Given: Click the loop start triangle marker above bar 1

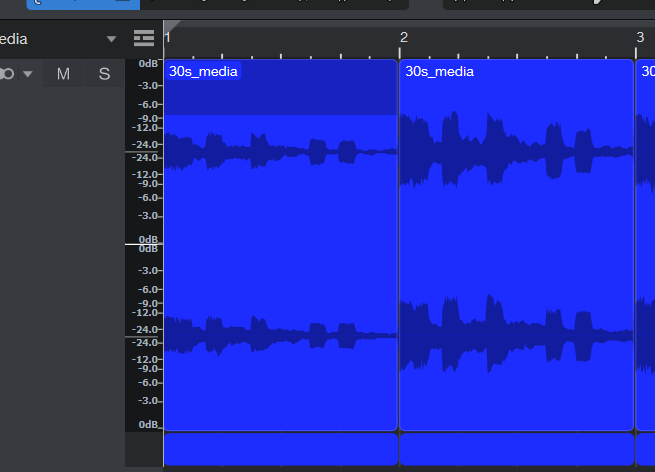Looking at the screenshot, I should point(172,24).
